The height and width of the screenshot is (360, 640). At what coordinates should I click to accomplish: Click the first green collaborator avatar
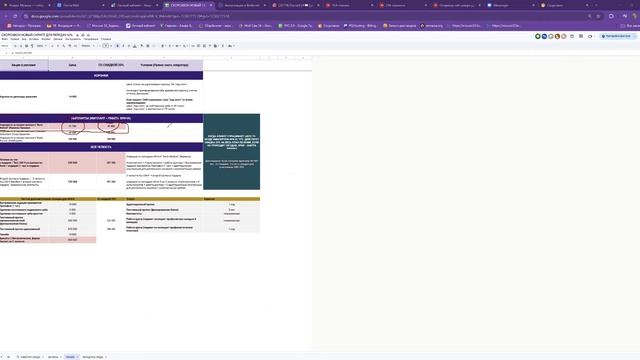[x=538, y=36]
